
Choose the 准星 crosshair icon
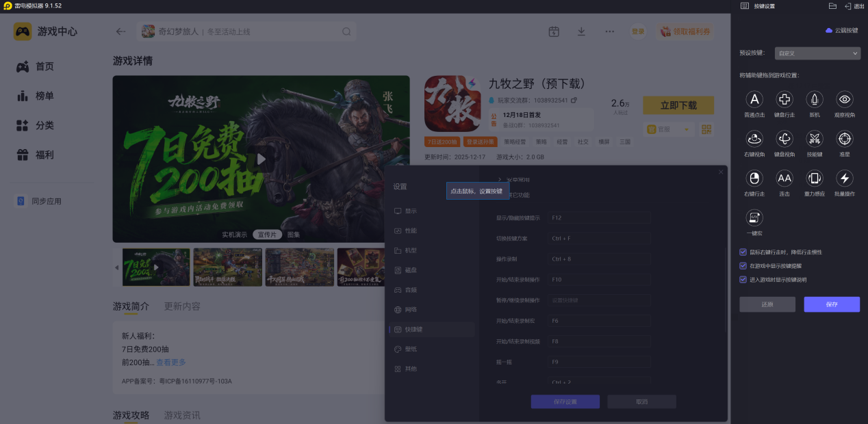(x=845, y=139)
